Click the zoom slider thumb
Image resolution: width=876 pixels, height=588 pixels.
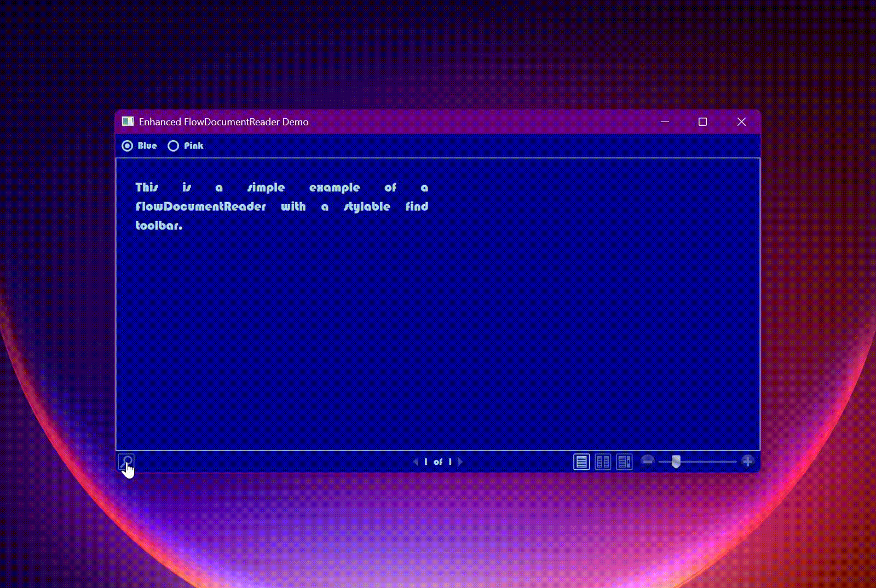[x=676, y=462]
